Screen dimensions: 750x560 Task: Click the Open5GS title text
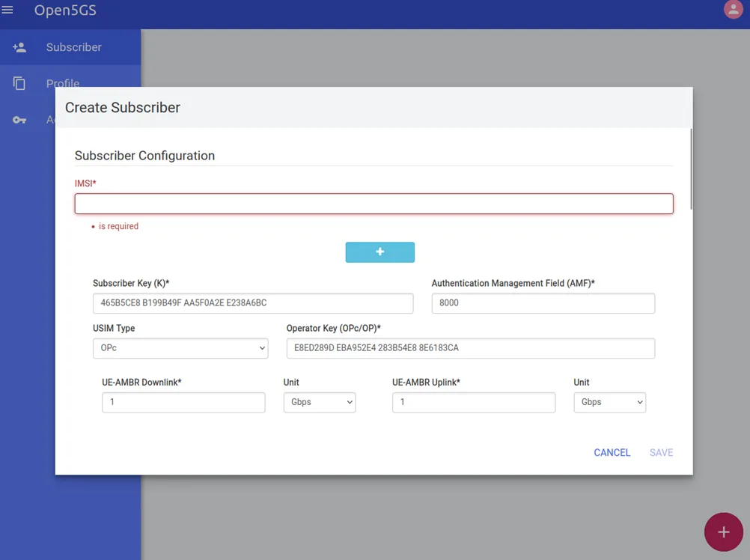point(65,10)
